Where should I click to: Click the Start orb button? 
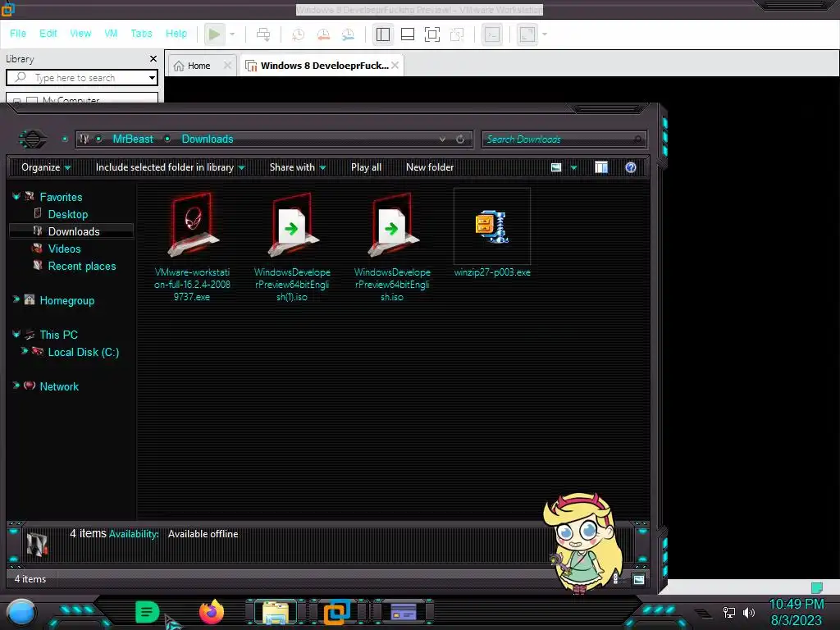[x=22, y=613]
